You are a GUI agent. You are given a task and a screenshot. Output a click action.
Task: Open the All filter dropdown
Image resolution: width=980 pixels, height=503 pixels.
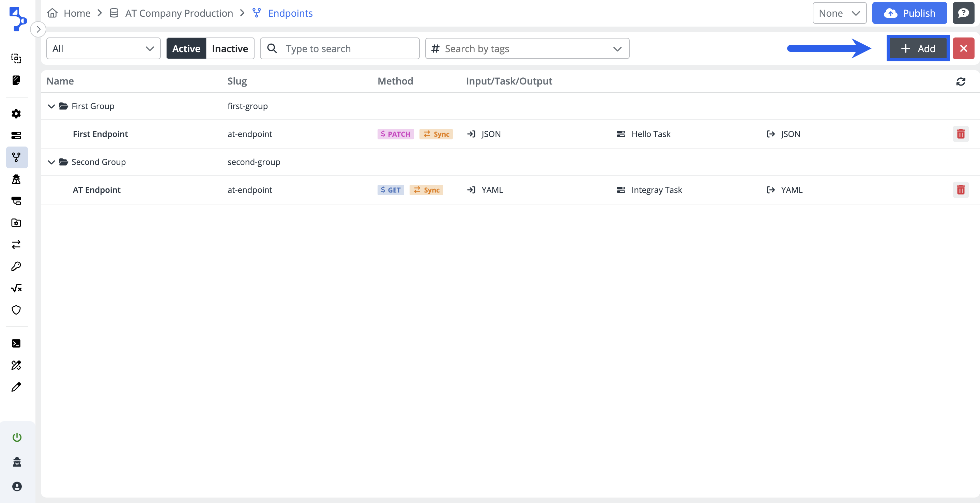(x=103, y=48)
